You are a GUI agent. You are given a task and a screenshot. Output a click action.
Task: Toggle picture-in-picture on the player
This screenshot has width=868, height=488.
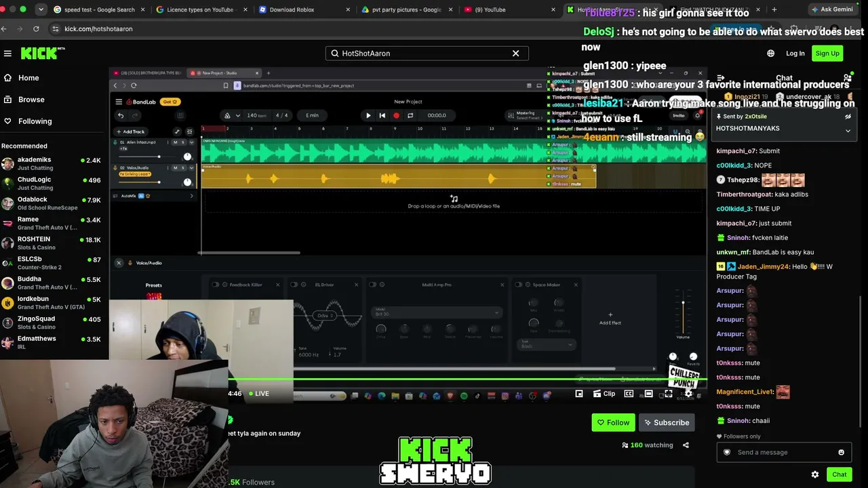click(579, 394)
